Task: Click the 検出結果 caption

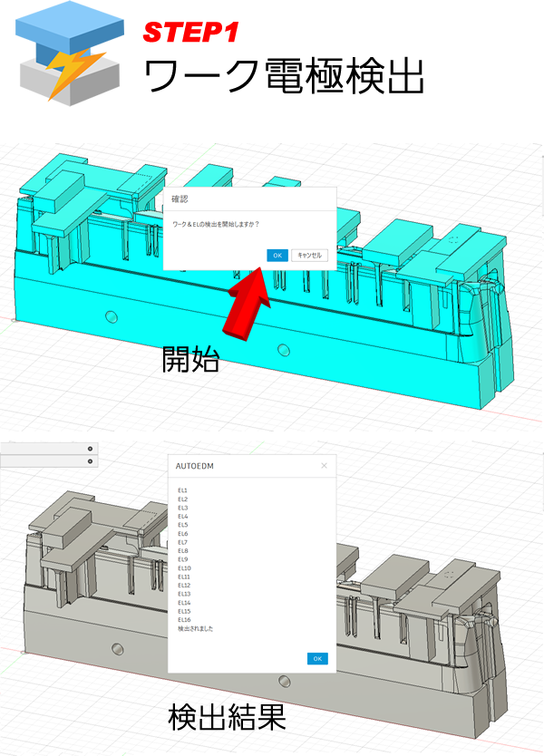Action: point(228,718)
